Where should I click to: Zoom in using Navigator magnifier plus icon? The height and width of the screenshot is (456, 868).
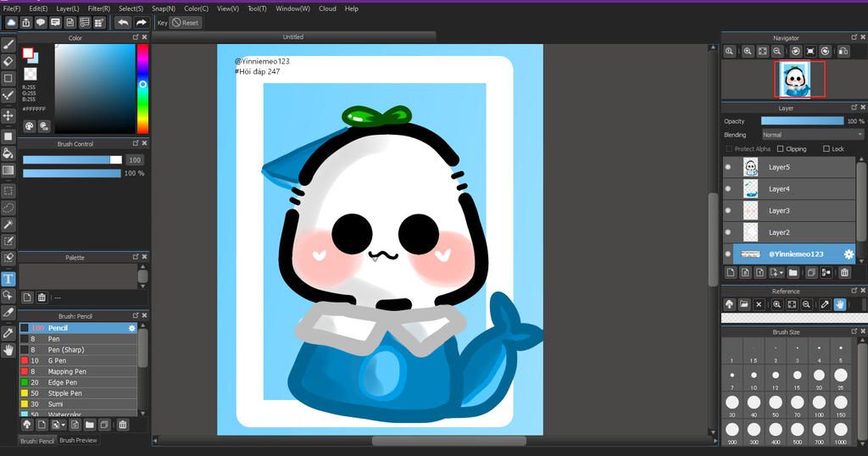[x=748, y=51]
